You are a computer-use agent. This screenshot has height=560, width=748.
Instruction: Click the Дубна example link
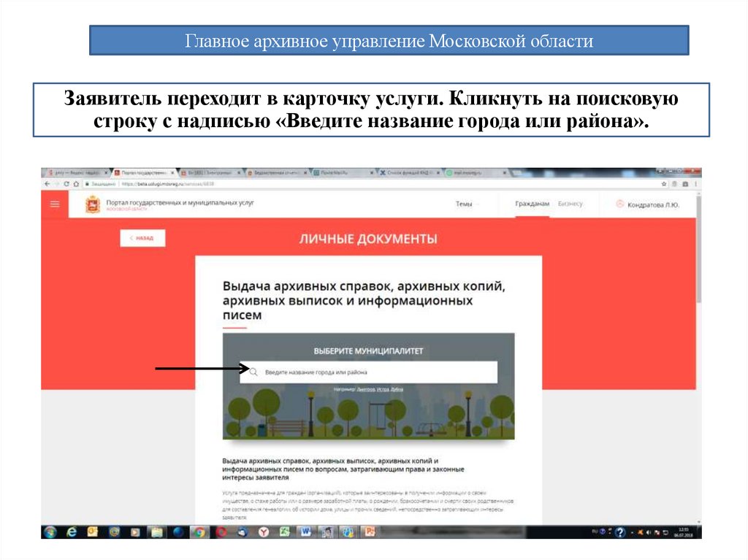(x=396, y=388)
